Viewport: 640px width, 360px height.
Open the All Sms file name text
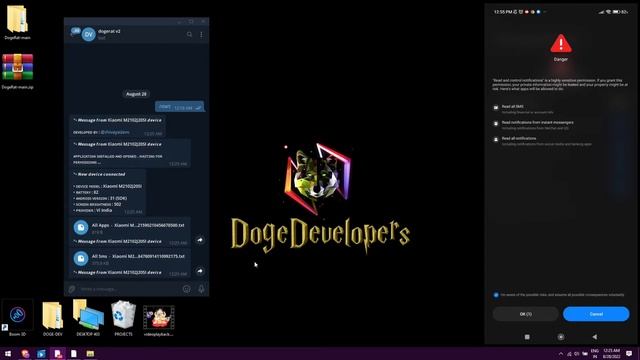pyautogui.click(x=138, y=256)
